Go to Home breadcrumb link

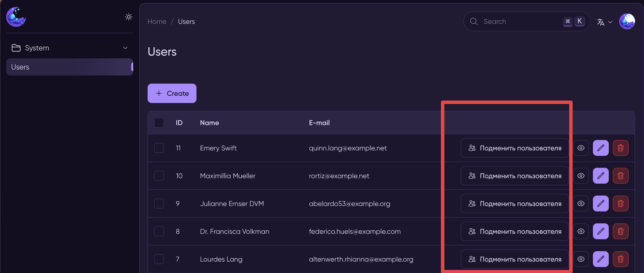pos(157,22)
